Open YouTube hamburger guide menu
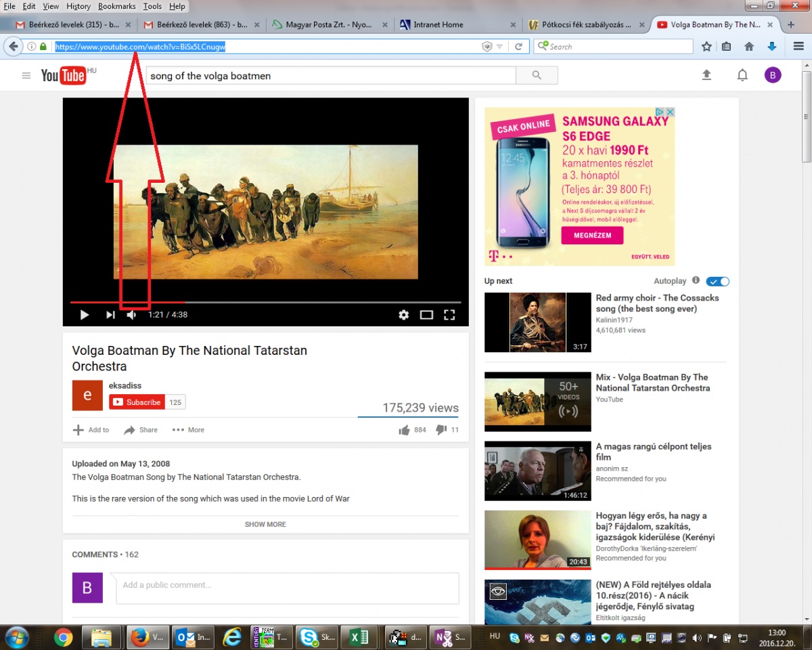 click(26, 76)
